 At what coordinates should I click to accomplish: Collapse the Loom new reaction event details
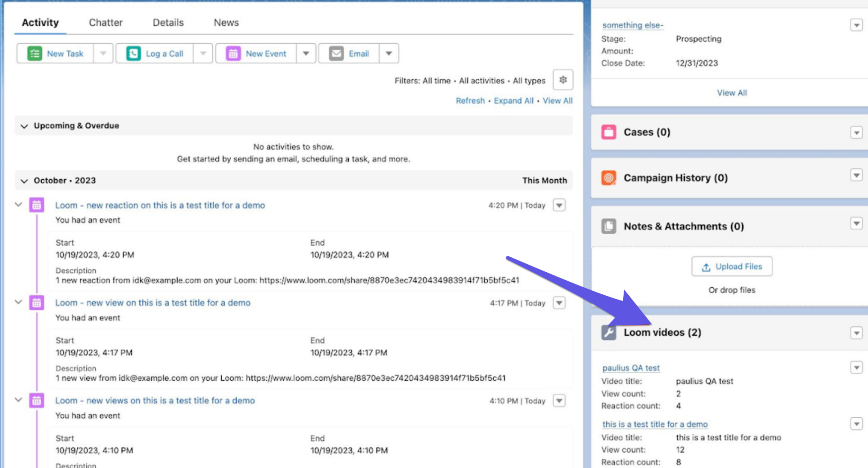19,205
